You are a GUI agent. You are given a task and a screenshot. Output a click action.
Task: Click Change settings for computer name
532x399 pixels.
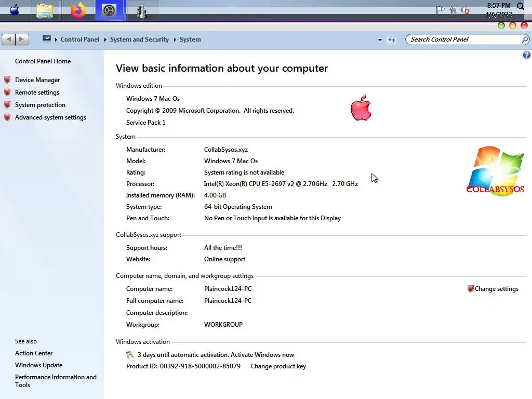pos(496,289)
